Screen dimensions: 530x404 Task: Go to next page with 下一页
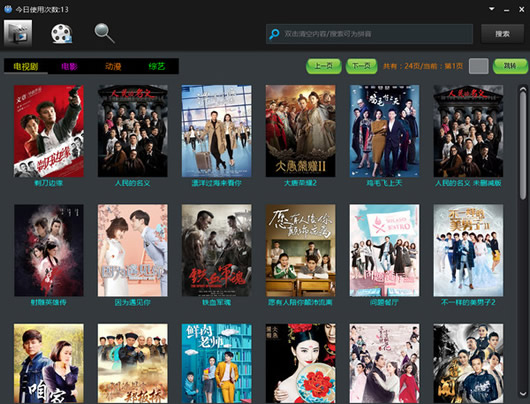[361, 66]
